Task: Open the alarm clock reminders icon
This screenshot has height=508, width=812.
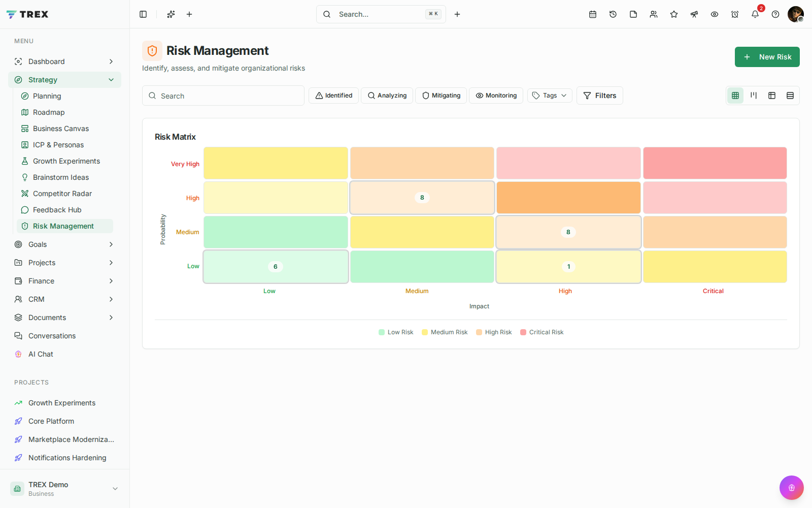Action: click(735, 14)
